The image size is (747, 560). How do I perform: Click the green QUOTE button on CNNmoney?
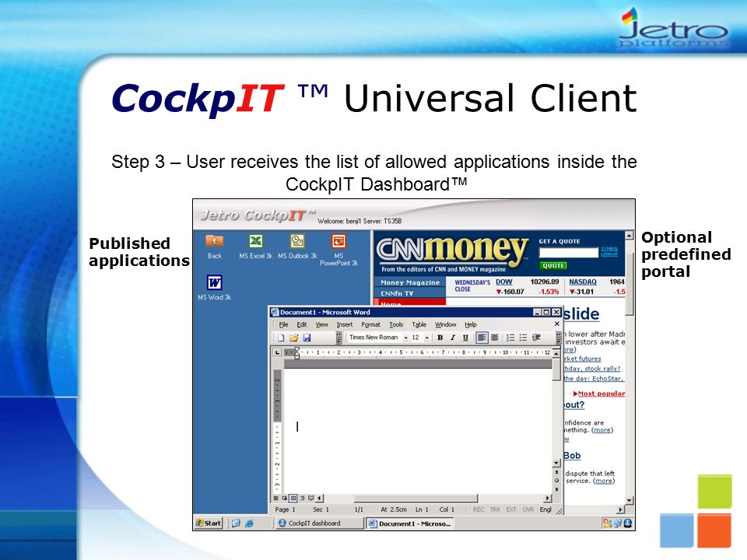click(553, 266)
